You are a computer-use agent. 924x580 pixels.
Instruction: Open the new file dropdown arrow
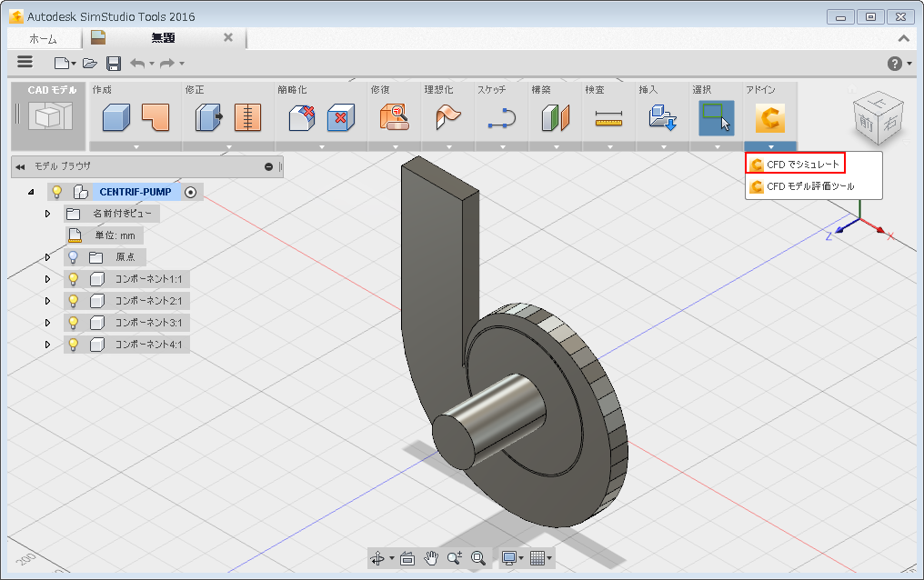[74, 64]
